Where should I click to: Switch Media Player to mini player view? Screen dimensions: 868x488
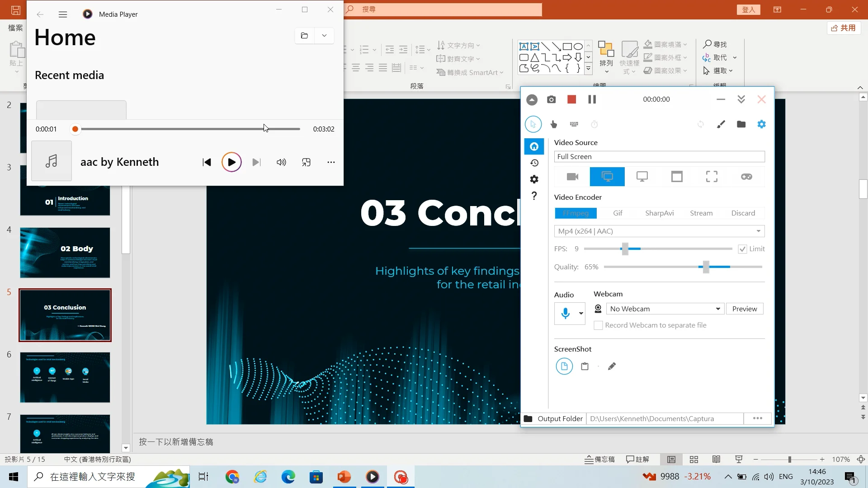click(306, 162)
